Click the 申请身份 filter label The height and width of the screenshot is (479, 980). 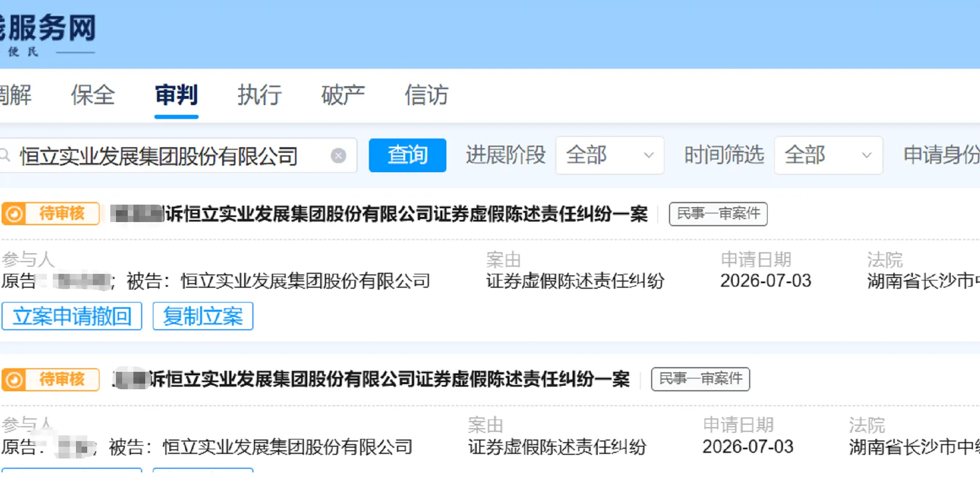coord(942,155)
